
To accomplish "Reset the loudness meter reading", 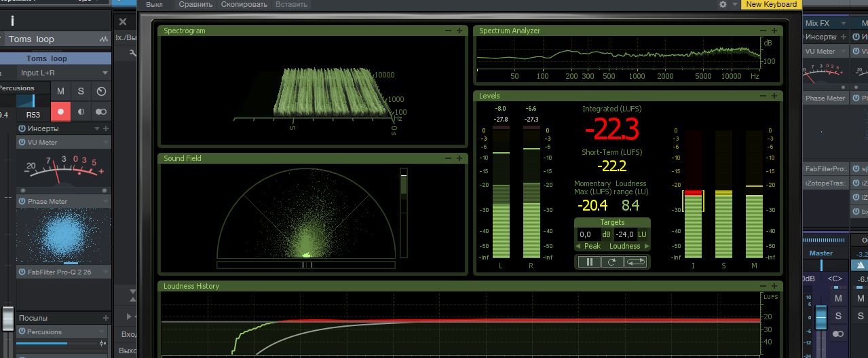I will click(612, 262).
